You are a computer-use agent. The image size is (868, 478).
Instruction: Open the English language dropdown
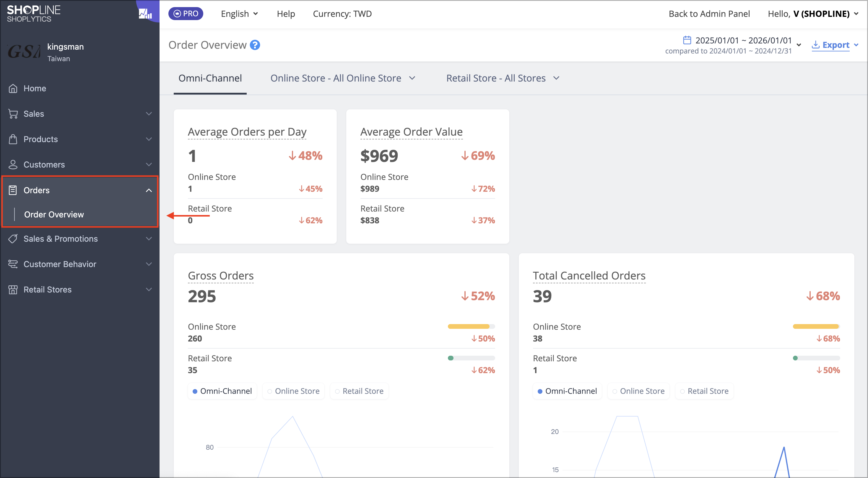click(x=239, y=14)
